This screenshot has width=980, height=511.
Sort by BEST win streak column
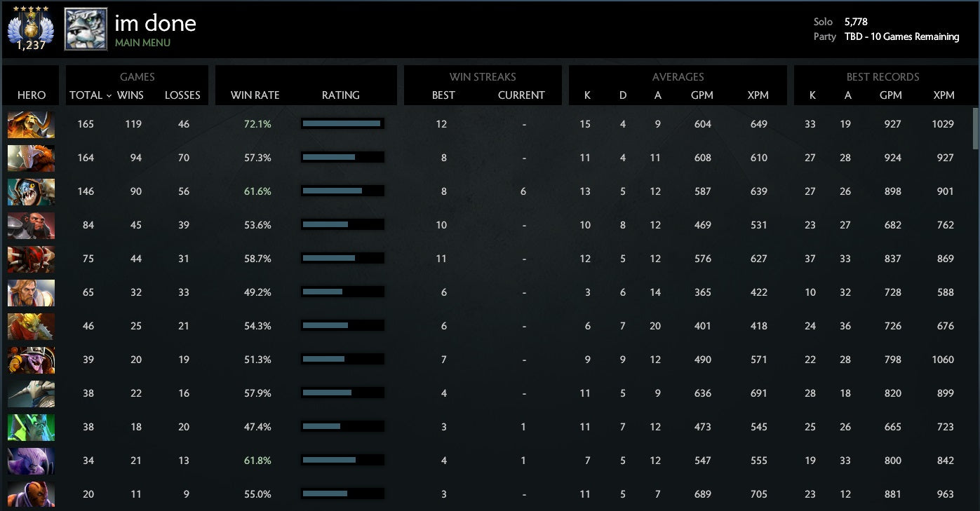tap(443, 95)
